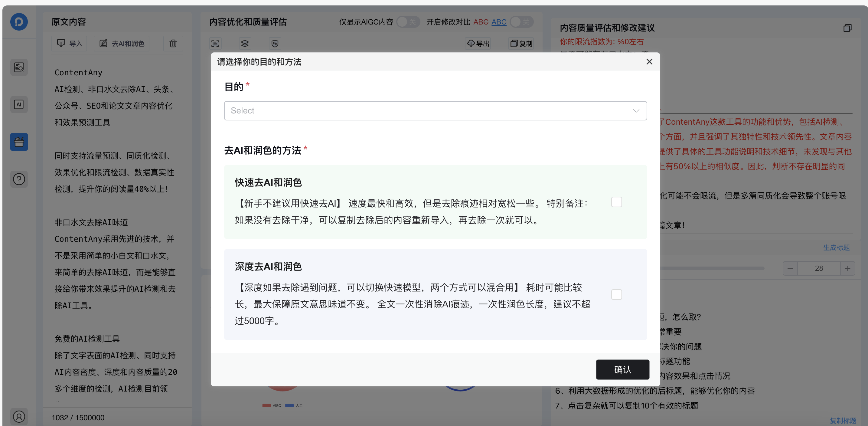Click the minus stepper button beside 28
Screen dimensions: 868x426
point(790,268)
